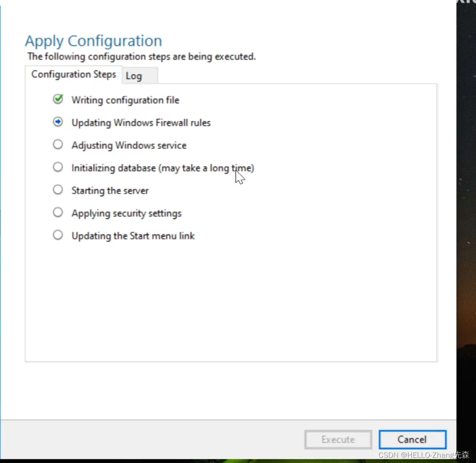Click the 'Starting the server' step text
Image resolution: width=476 pixels, height=463 pixels.
coord(110,191)
